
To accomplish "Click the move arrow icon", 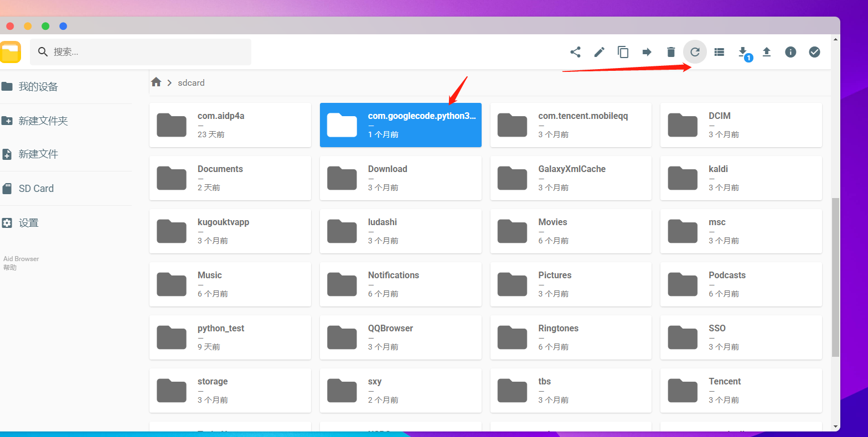I will pos(647,52).
